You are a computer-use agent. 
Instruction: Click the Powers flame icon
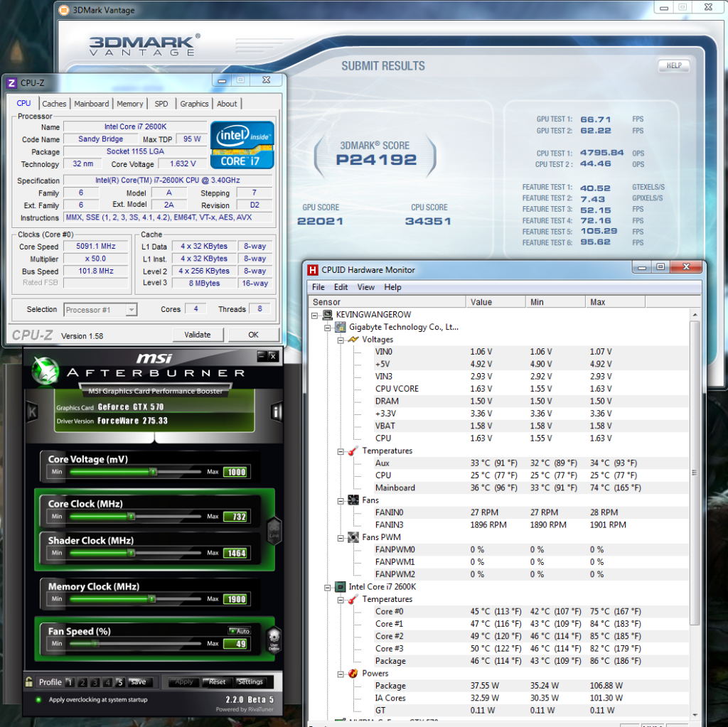353,673
